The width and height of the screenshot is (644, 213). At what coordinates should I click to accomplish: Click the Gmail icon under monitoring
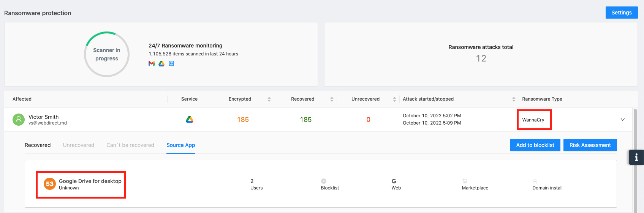pyautogui.click(x=152, y=63)
